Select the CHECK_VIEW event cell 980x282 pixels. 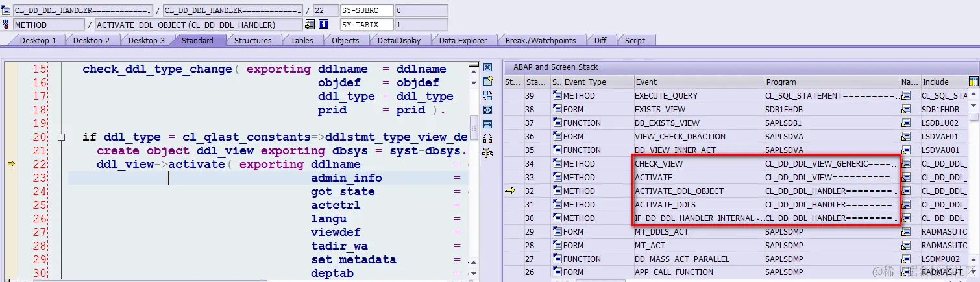(698, 164)
